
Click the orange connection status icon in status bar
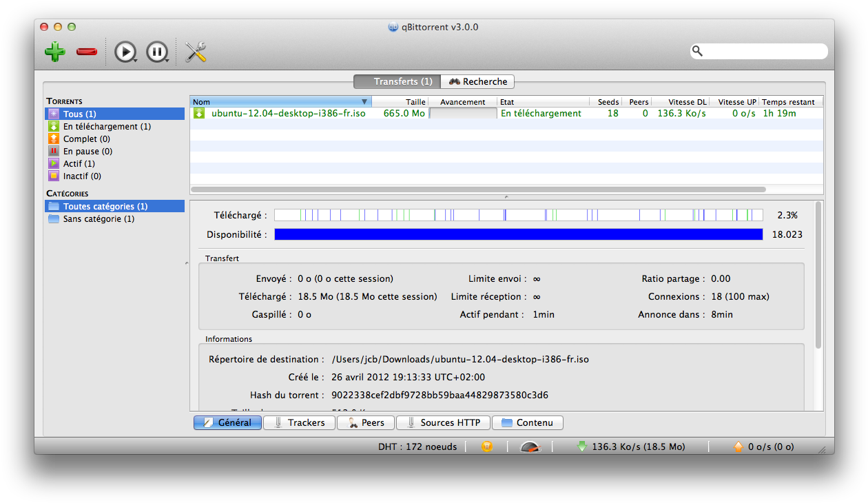coord(487,446)
